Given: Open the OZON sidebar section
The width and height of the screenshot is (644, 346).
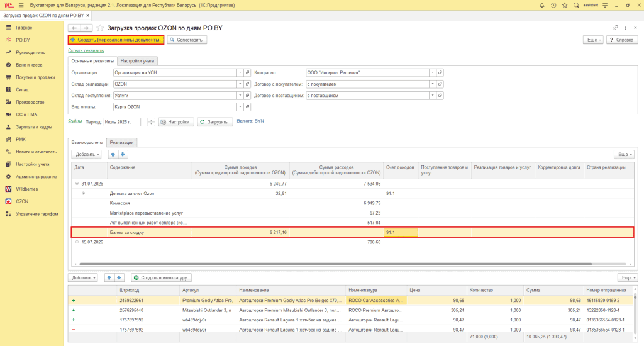Looking at the screenshot, I should point(22,201).
